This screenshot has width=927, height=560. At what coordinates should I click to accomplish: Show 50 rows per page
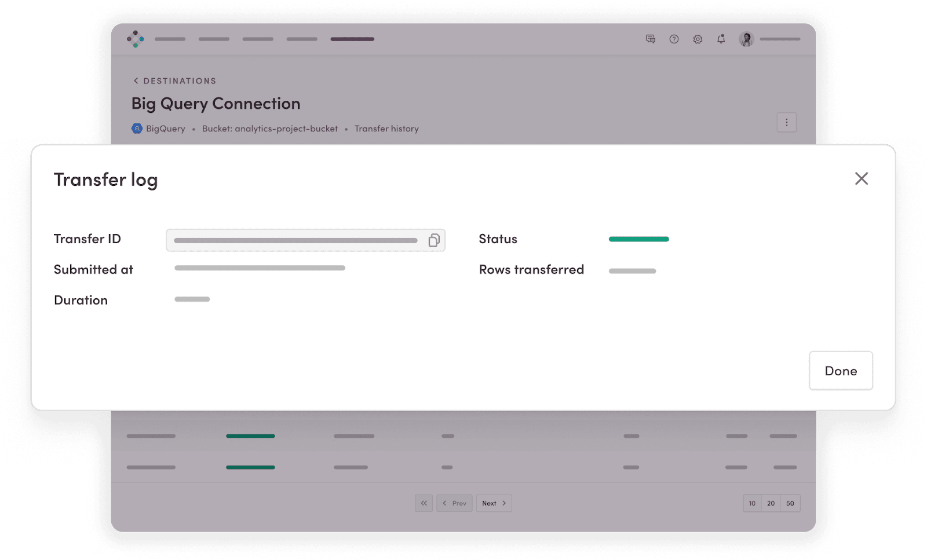(x=790, y=503)
